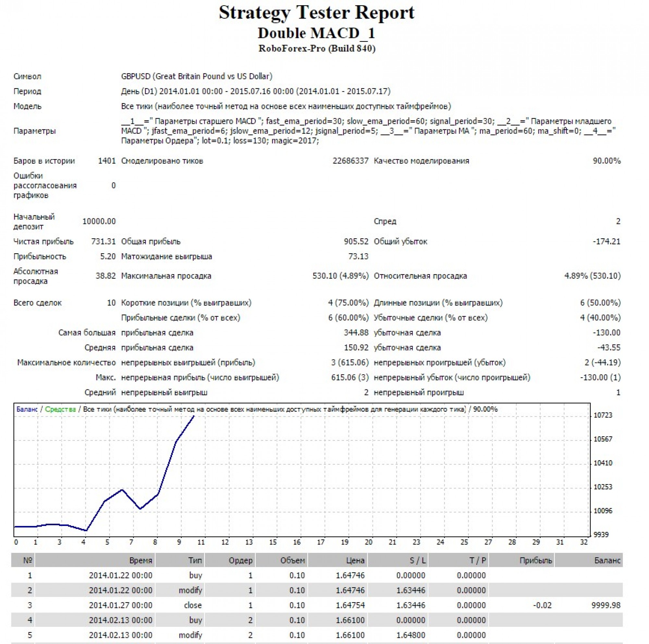649x644 pixels.
Task: Click balance value 9999.98 in table
Action: coord(606,605)
